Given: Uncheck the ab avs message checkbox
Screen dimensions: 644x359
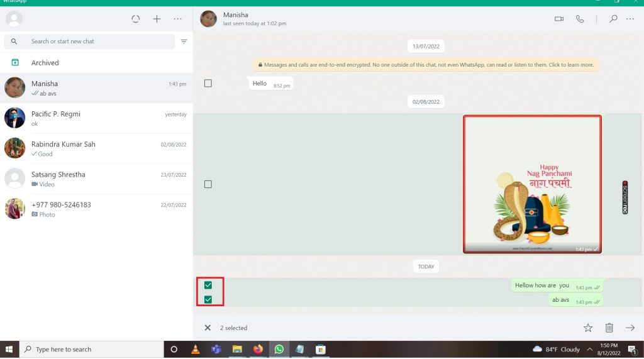Looking at the screenshot, I should pyautogui.click(x=208, y=299).
